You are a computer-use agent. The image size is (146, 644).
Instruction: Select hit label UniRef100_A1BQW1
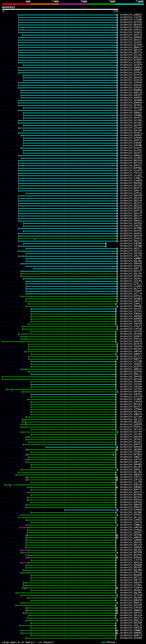(131, 115)
